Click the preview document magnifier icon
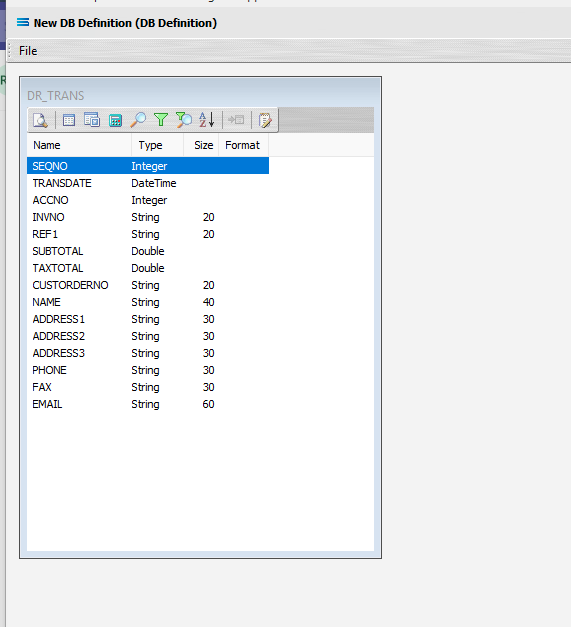Viewport: 571px width, 627px height. pyautogui.click(x=40, y=120)
